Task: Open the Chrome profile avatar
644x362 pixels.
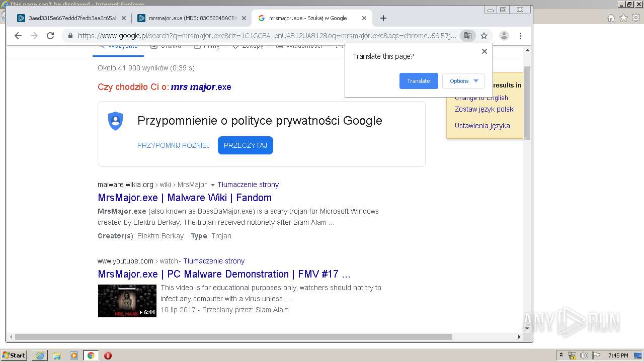Action: point(504,36)
